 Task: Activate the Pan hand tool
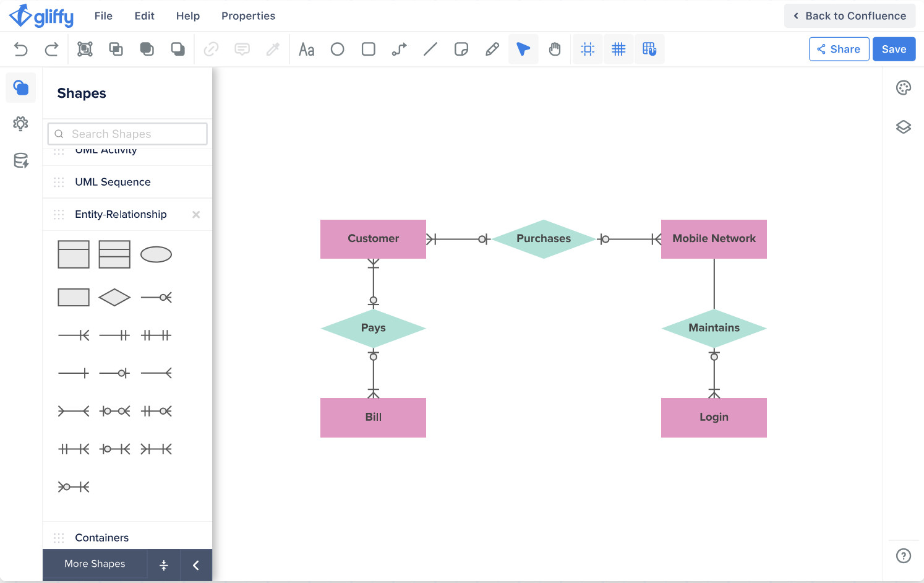click(555, 50)
